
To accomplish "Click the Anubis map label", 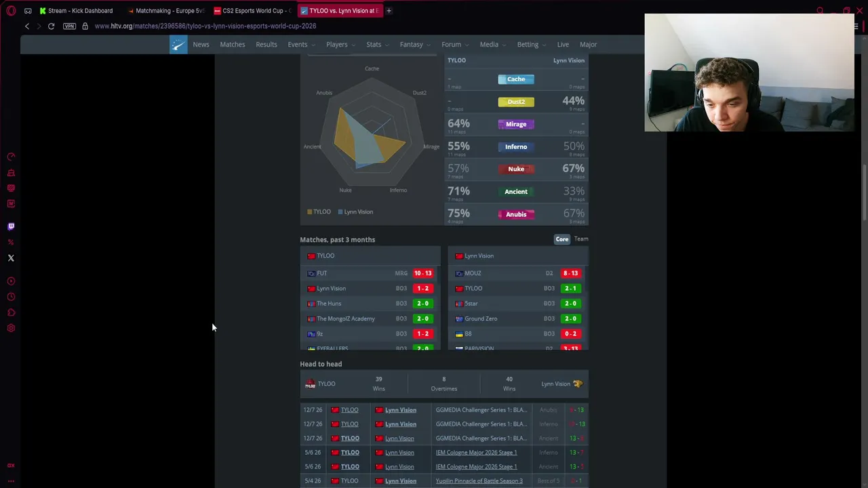I will 516,214.
